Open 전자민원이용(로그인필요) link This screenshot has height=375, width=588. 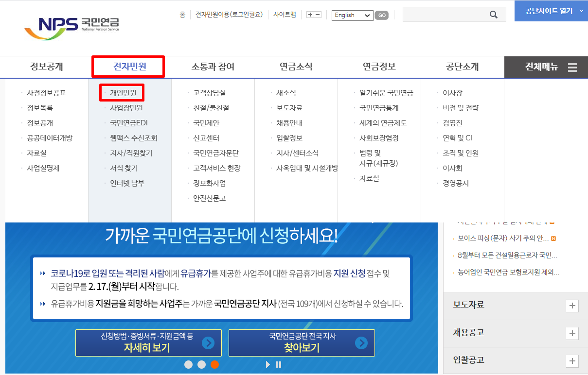tap(229, 15)
